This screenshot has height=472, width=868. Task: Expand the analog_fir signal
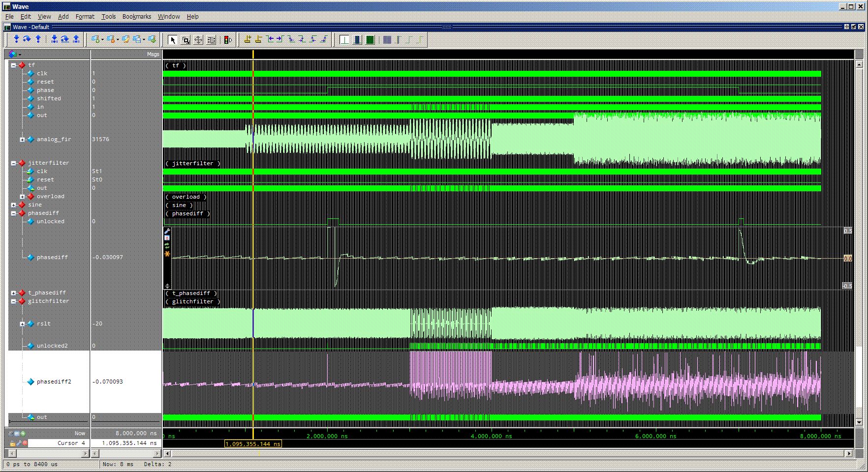22,140
